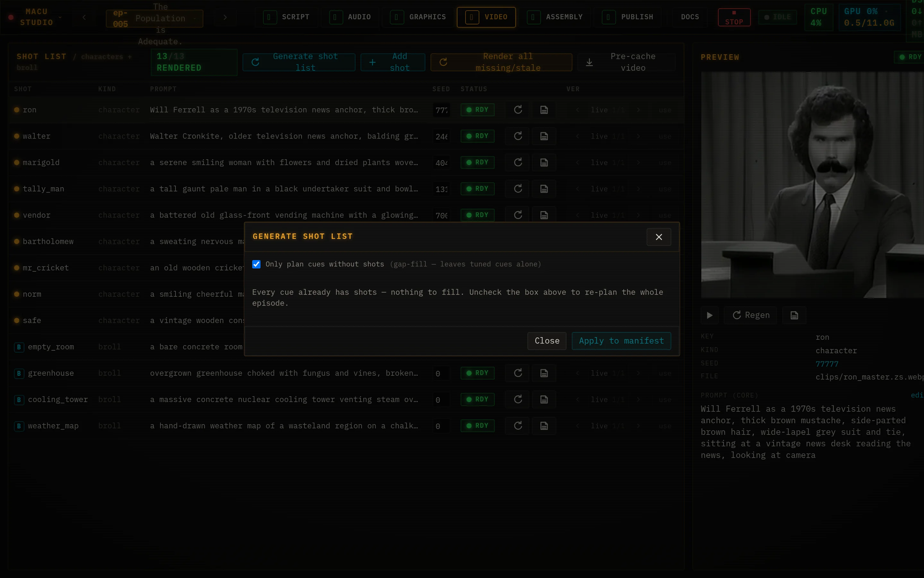Open the file icon in walter row

pyautogui.click(x=544, y=136)
